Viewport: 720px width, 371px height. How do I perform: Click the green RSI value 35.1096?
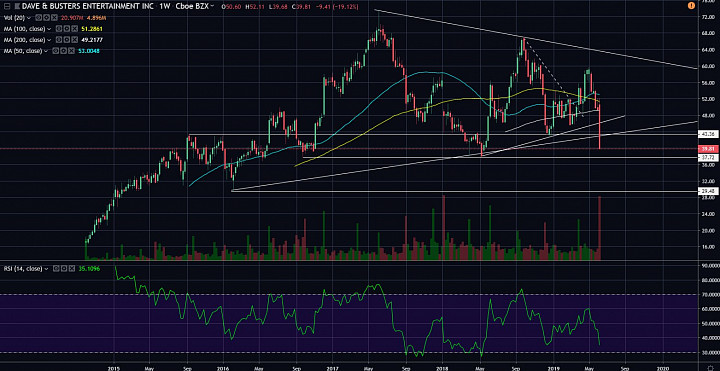pyautogui.click(x=90, y=269)
